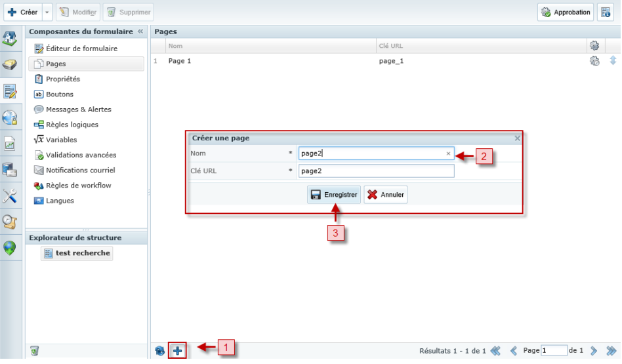Screen dimensions: 622x364
Task: Collapse the Composantes du formulaire panel
Action: coord(140,31)
